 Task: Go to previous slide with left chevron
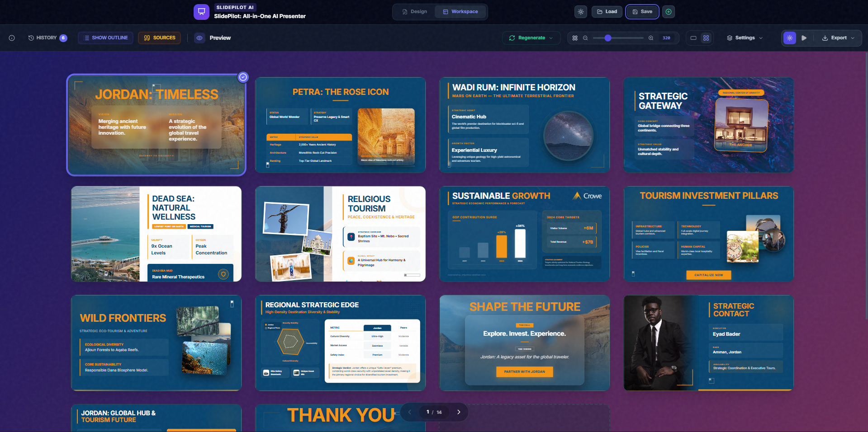410,412
